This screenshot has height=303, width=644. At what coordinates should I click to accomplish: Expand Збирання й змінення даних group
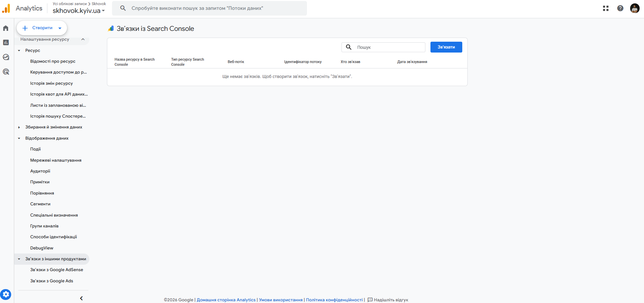[x=19, y=127]
